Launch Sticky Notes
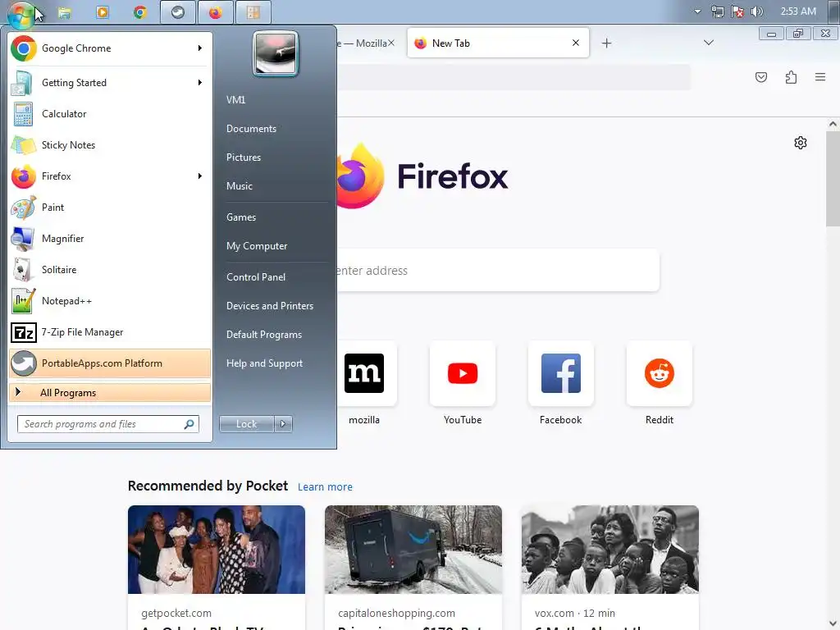 (x=110, y=144)
